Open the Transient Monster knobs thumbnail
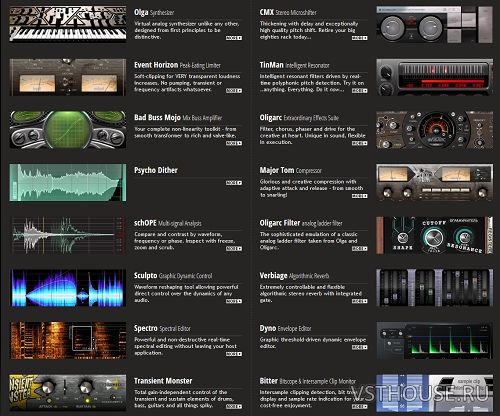 (68, 393)
